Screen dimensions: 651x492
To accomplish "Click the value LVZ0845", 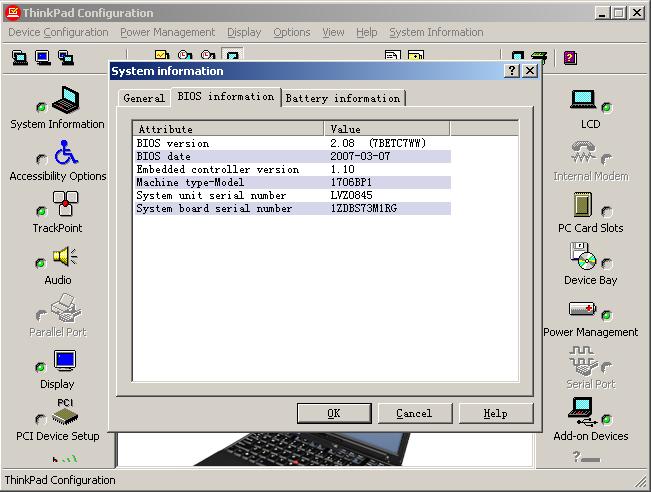I will [x=351, y=195].
